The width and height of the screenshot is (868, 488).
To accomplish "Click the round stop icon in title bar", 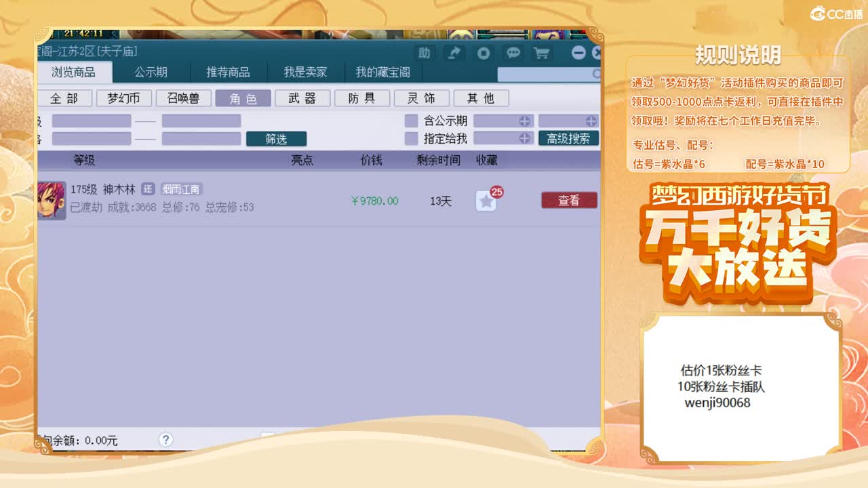I will (484, 53).
